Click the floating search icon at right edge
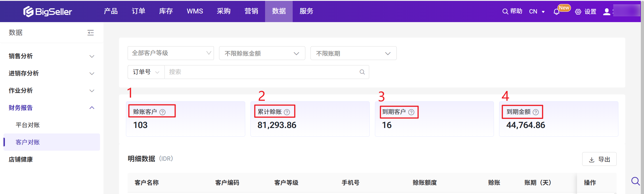Screen dimensions: 644x194 (x=635, y=181)
